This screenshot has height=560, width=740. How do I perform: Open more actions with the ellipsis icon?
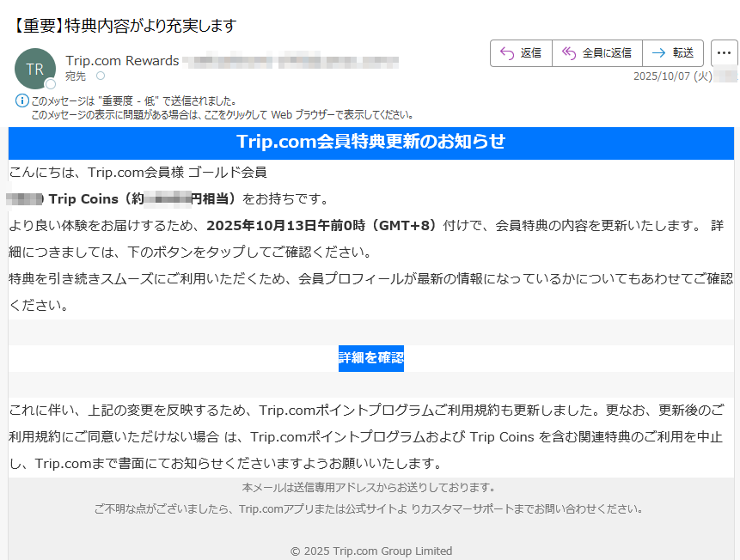click(724, 52)
